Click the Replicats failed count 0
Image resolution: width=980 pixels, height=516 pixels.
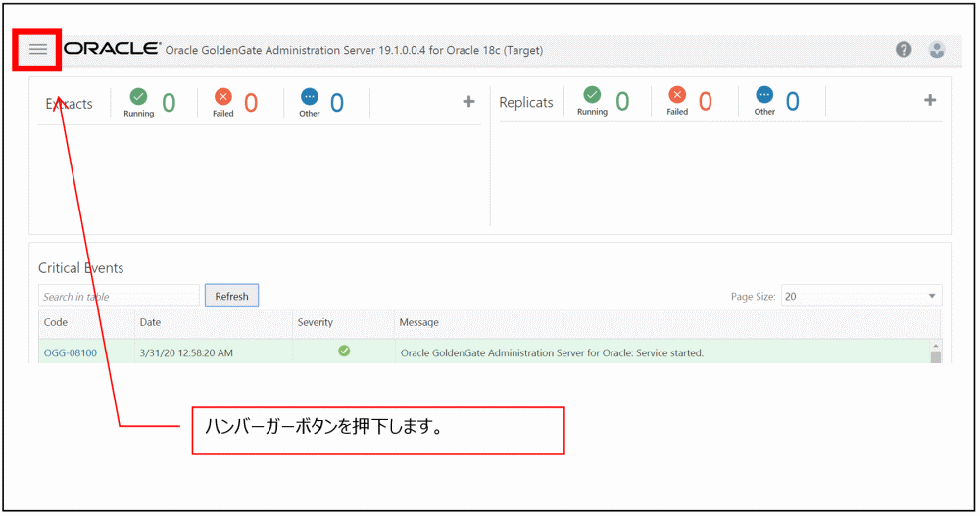pyautogui.click(x=705, y=101)
